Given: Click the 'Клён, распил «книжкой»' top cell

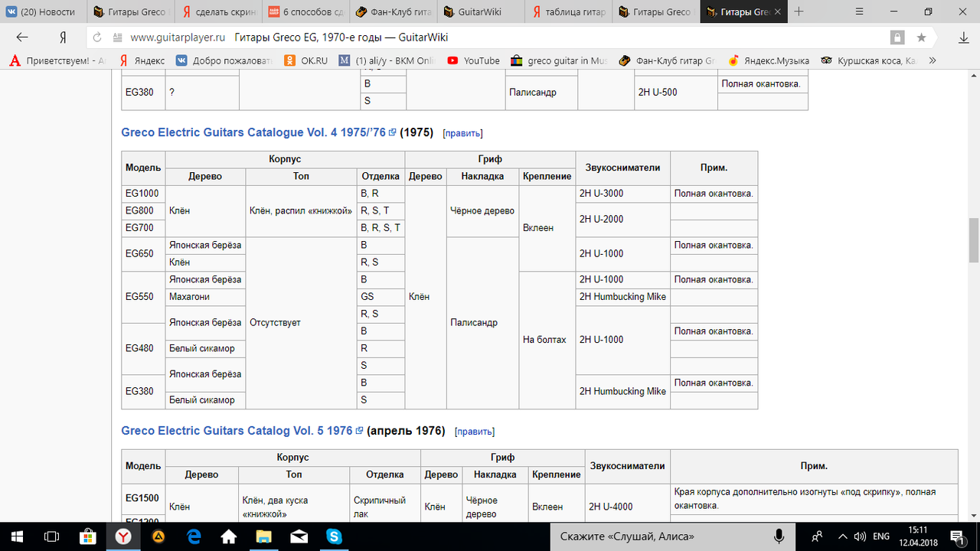Looking at the screenshot, I should (301, 210).
